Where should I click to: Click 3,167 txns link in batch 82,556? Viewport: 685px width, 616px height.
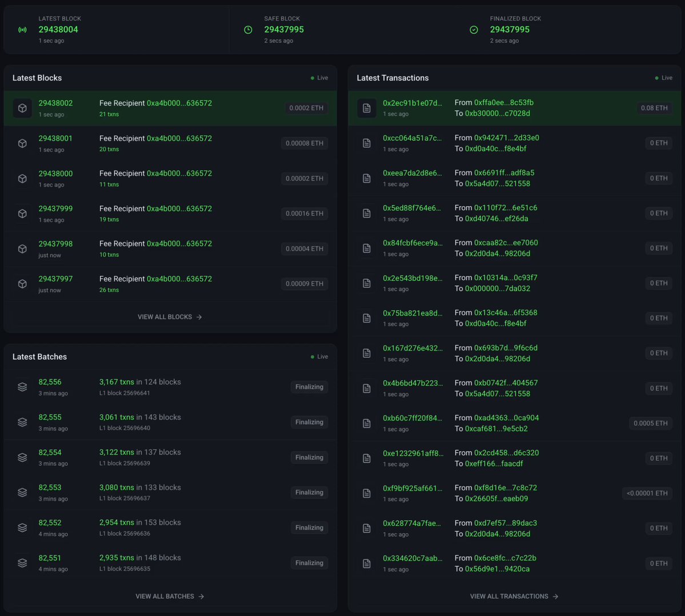117,382
